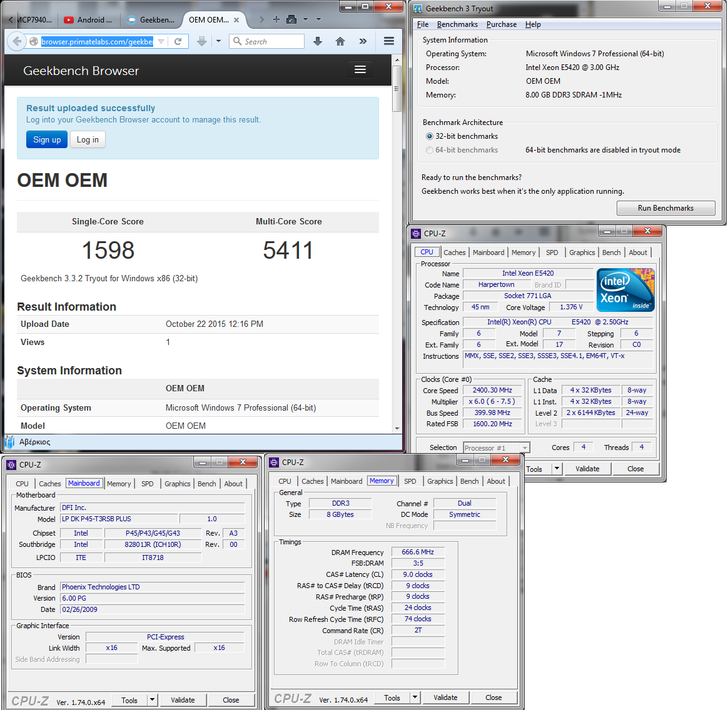Close the OEM OEM browser tab
This screenshot has height=710, width=728.
click(236, 20)
